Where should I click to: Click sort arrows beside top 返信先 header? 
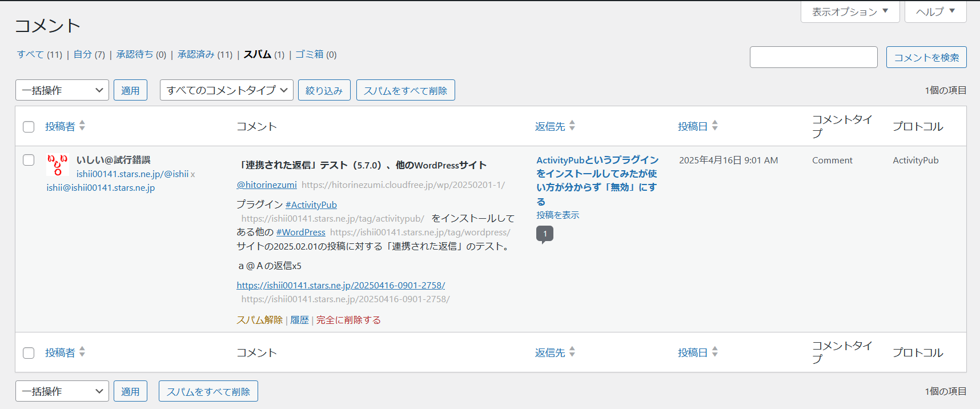click(x=572, y=126)
